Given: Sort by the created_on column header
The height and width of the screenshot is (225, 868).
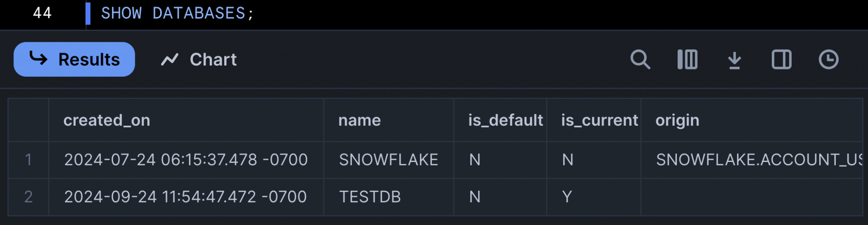Looking at the screenshot, I should point(107,121).
